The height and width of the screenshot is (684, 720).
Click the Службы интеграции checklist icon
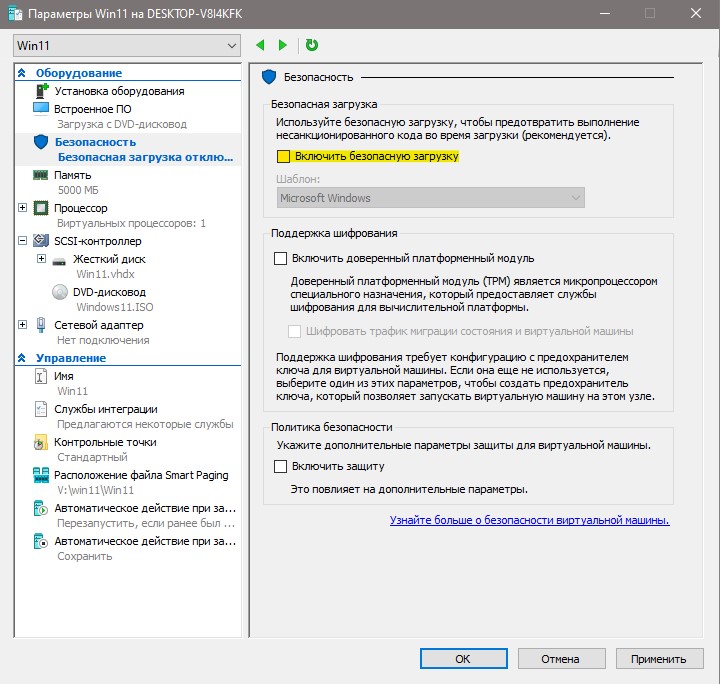pos(41,409)
